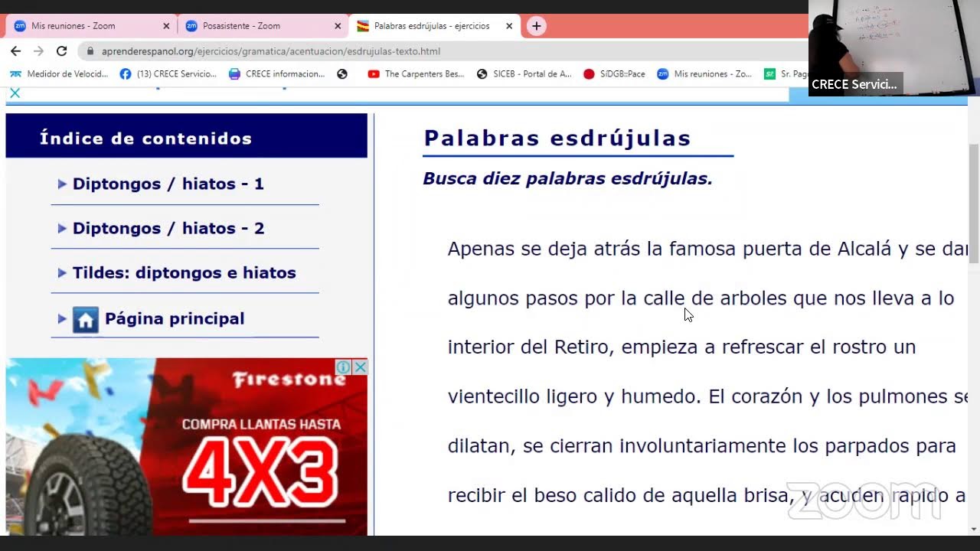Go back to the previous page
This screenshot has height=551, width=980.
(15, 51)
